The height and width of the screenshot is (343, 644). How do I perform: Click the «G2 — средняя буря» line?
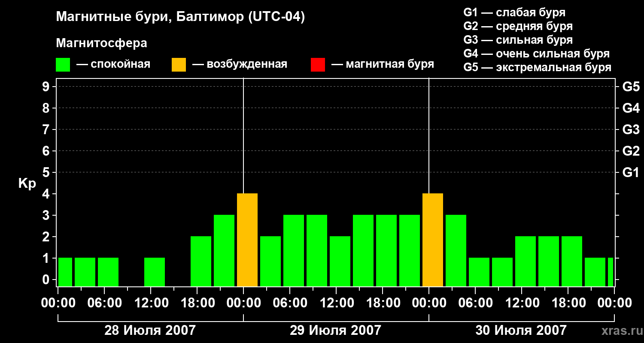[x=518, y=26]
